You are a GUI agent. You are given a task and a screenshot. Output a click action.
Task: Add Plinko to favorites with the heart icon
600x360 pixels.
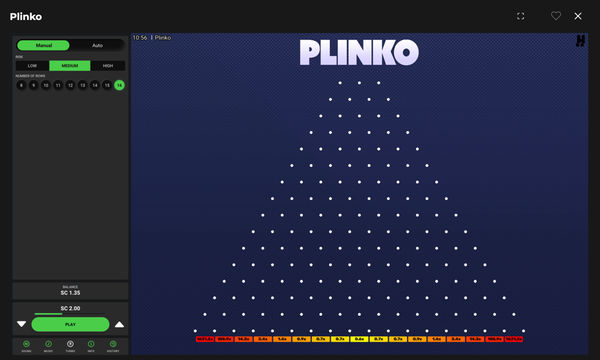point(556,16)
